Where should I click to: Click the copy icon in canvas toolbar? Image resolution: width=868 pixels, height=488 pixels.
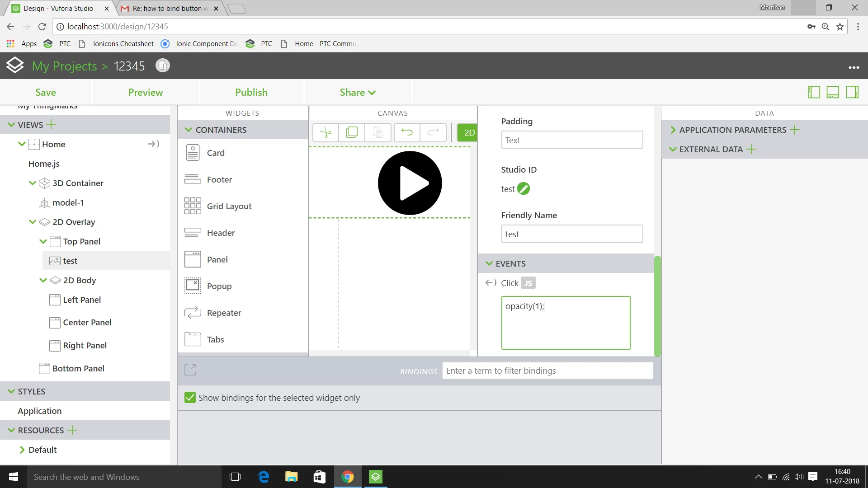click(352, 132)
